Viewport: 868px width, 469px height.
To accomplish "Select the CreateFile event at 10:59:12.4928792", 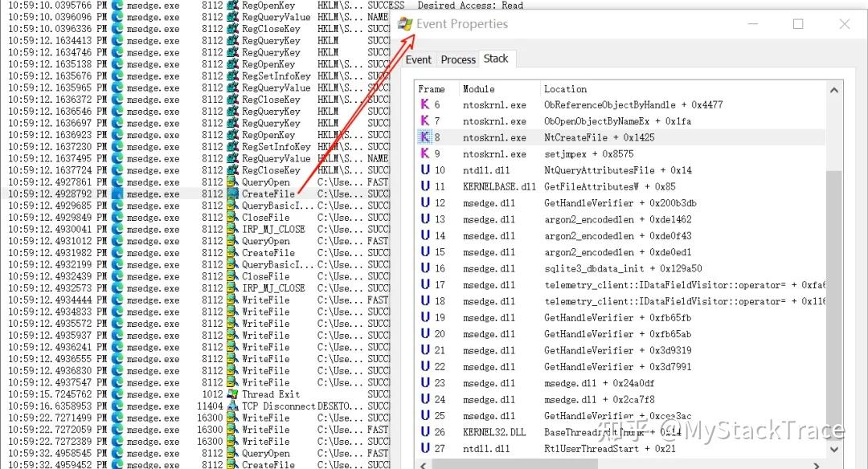I will [197, 194].
